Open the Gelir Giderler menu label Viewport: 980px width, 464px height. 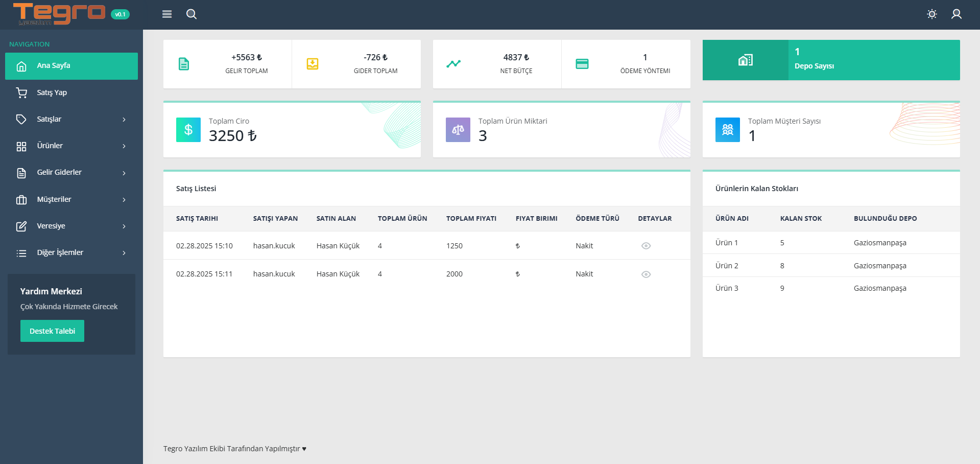pos(59,172)
